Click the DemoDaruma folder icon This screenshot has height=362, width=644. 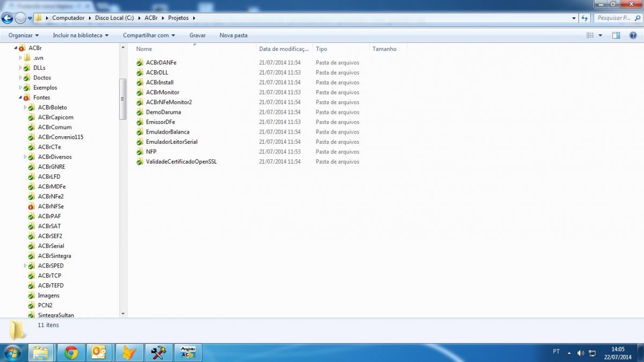[x=140, y=112]
